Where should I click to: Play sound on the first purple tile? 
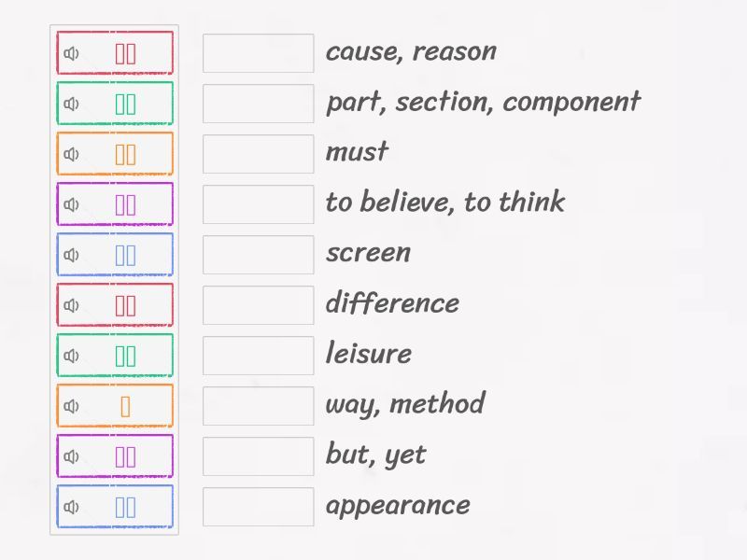click(71, 204)
